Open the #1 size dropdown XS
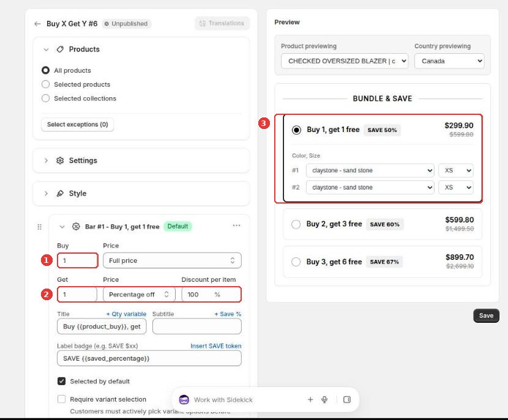 click(456, 171)
